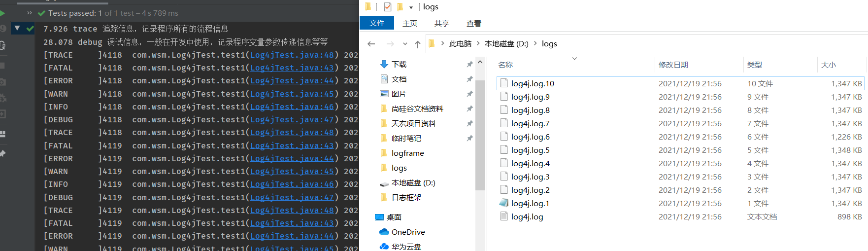Go back using the Explorer back arrow
Image resolution: width=868 pixels, height=251 pixels.
(371, 44)
